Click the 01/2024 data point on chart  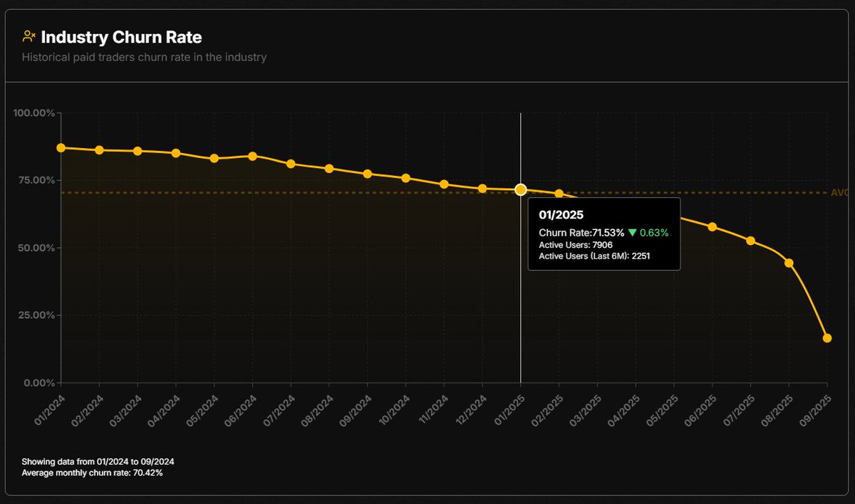61,148
